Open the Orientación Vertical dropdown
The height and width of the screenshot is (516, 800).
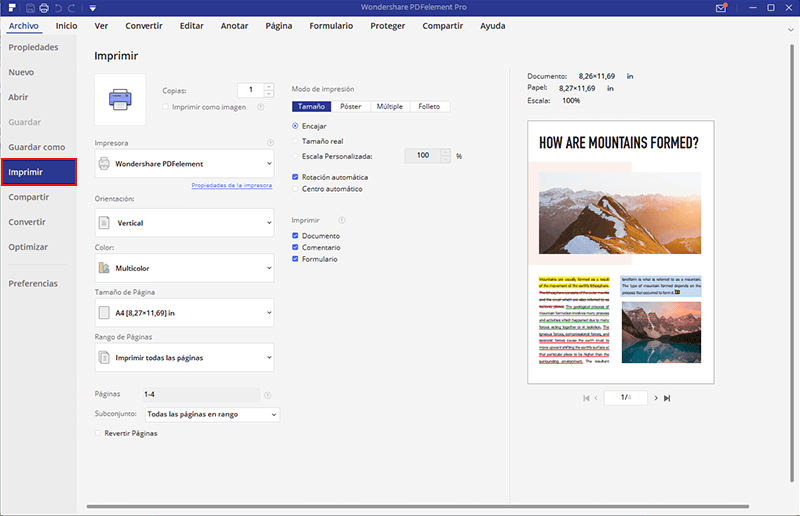tap(184, 223)
